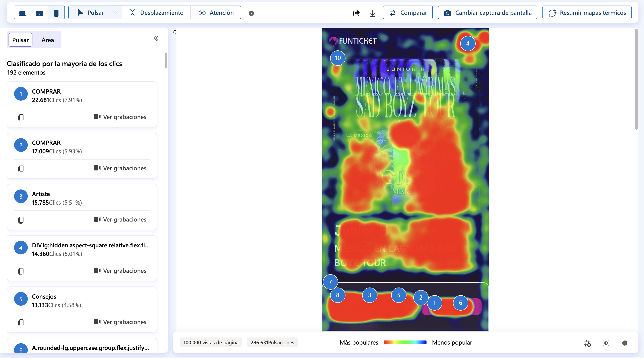Open Comparar comparison view

click(x=408, y=12)
